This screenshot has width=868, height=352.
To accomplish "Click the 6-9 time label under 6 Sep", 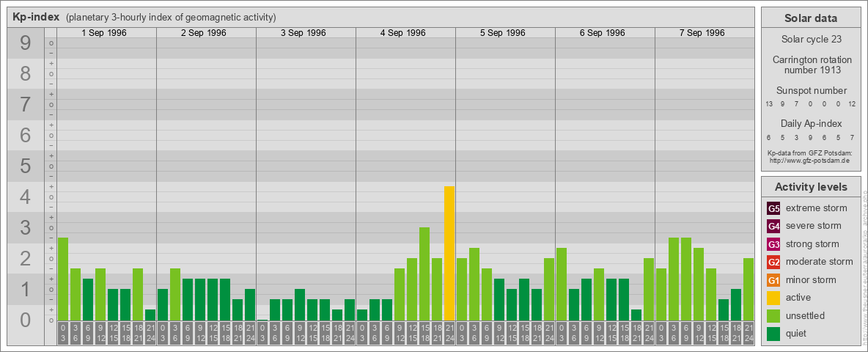I will [586, 334].
